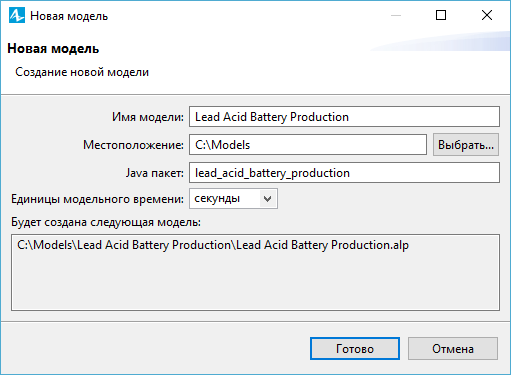Select the Java пакет input field
The image size is (511, 375).
pos(344,173)
